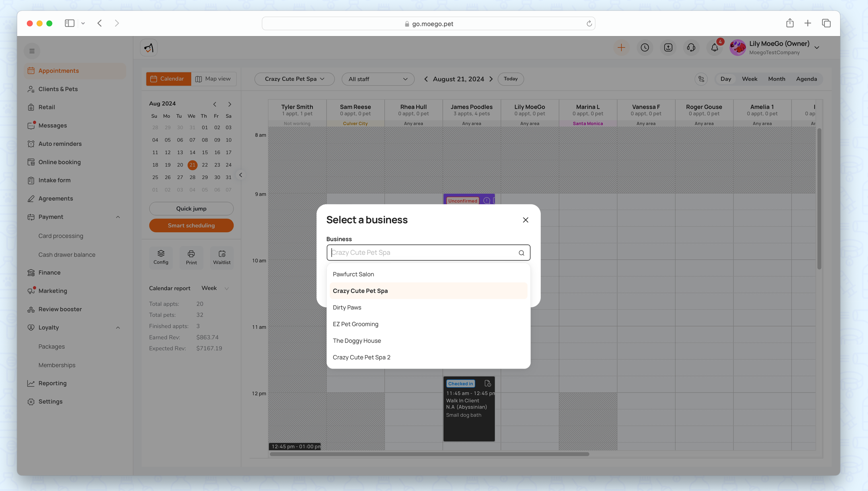This screenshot has height=491, width=868.
Task: Click the orange plus create icon
Action: (621, 48)
